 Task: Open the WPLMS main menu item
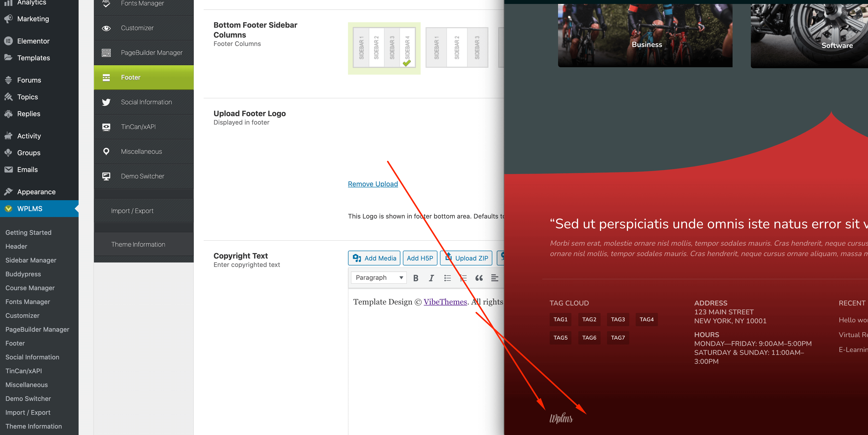39,209
